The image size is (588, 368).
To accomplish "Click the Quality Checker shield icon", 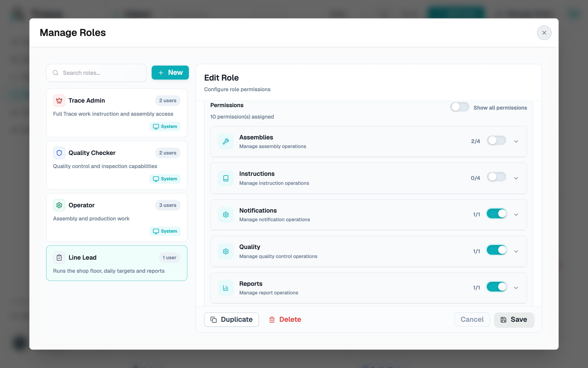I will [59, 153].
